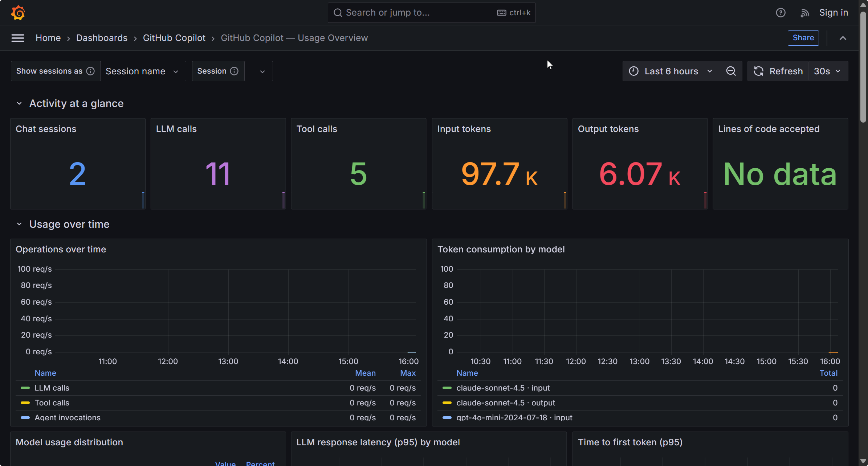Click Time to first token (p95) title
The height and width of the screenshot is (466, 868).
tap(630, 442)
